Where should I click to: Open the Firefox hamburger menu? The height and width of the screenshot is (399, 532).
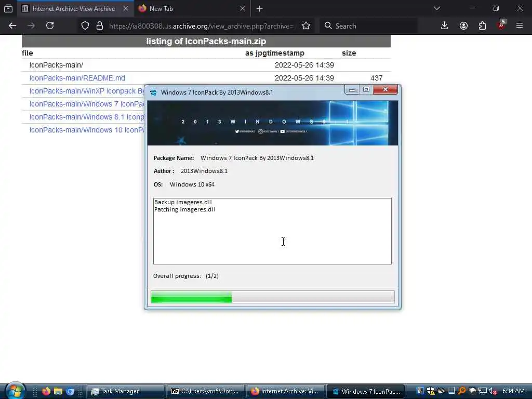[x=520, y=26]
